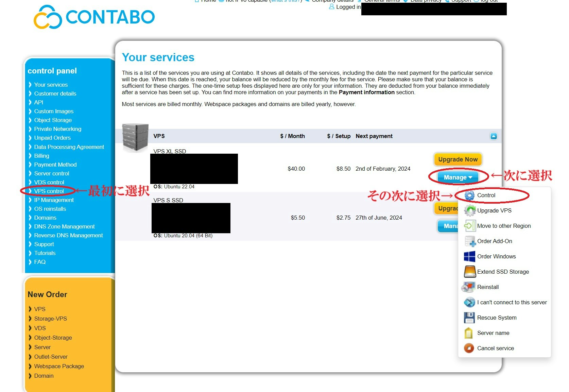Image resolution: width=569 pixels, height=392 pixels.
Task: Click the can't connect globe icon
Action: coord(469,302)
